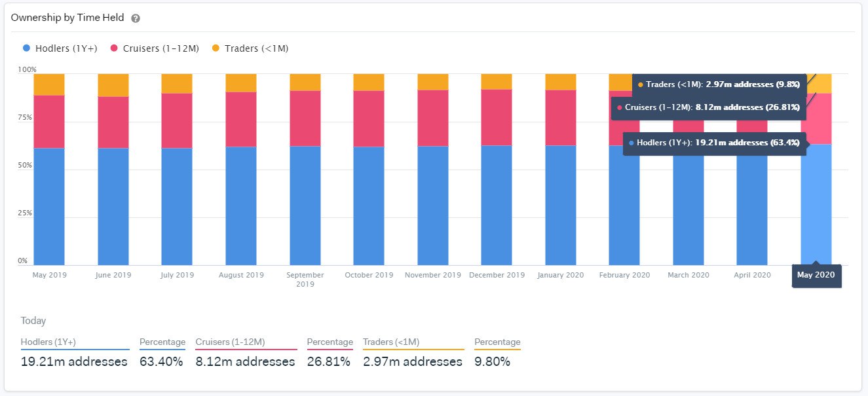Click the Cruisers 8.12m addresses stat
Viewport: 868px width, 396px height.
tap(245, 361)
